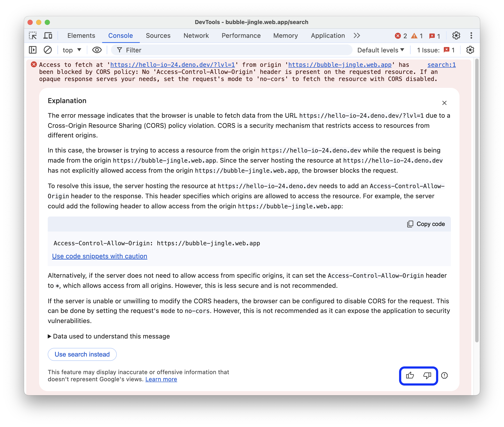Click the Filter input field
This screenshot has height=427, width=504.
pyautogui.click(x=150, y=50)
